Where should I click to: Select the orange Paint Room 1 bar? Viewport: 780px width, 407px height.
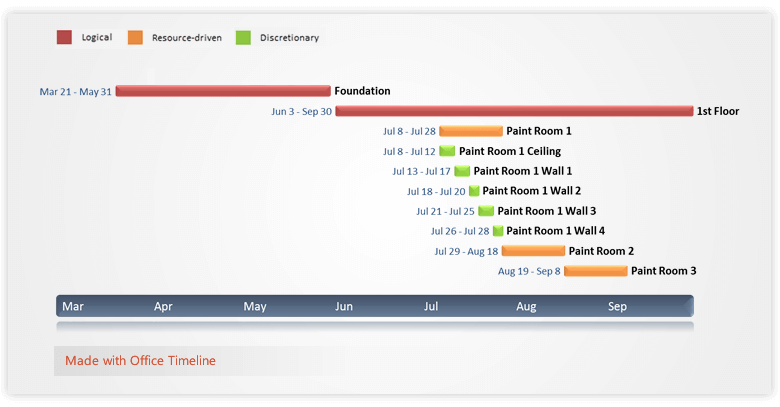pos(471,131)
